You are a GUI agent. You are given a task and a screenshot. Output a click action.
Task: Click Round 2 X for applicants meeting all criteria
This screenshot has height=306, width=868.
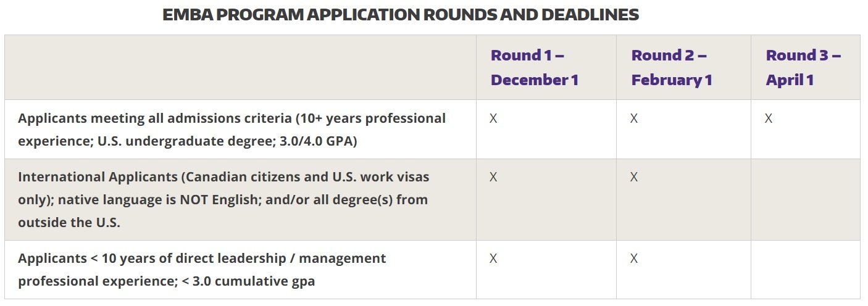click(x=634, y=118)
